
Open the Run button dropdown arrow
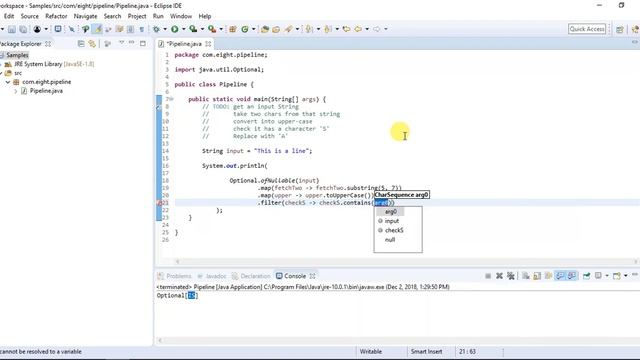[183, 29]
